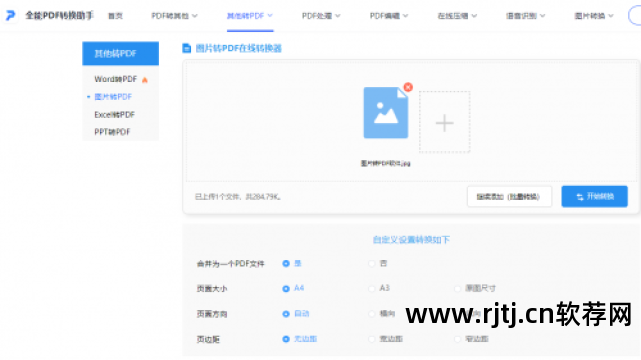641x360 pixels.
Task: Click the 合并为一个PDF文件 label
Action: pos(231,264)
